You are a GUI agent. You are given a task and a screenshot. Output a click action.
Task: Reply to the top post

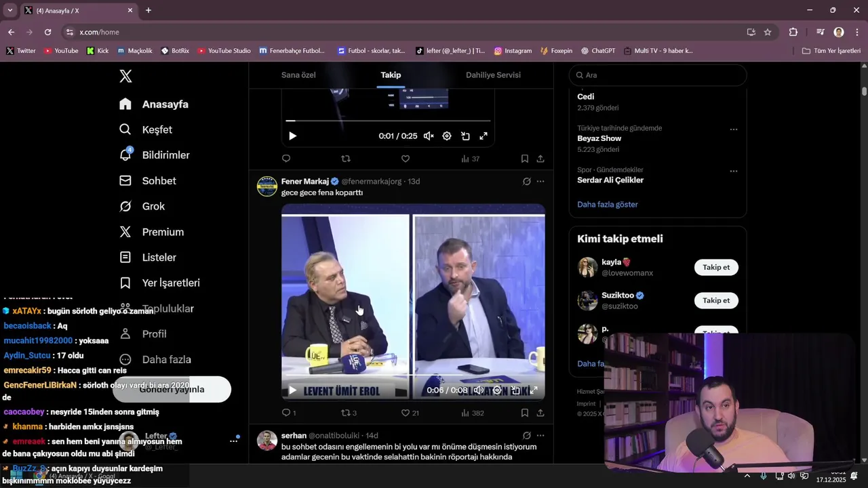(286, 159)
